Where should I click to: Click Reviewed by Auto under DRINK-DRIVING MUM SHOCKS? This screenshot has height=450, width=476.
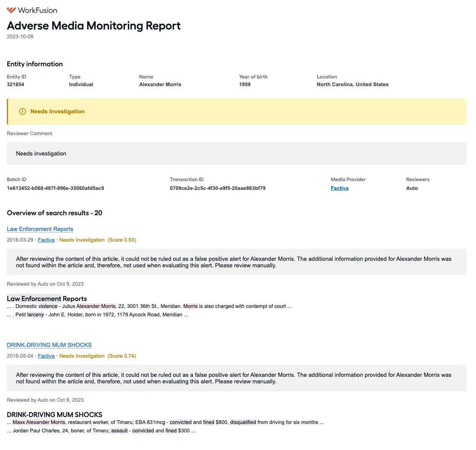coord(45,400)
